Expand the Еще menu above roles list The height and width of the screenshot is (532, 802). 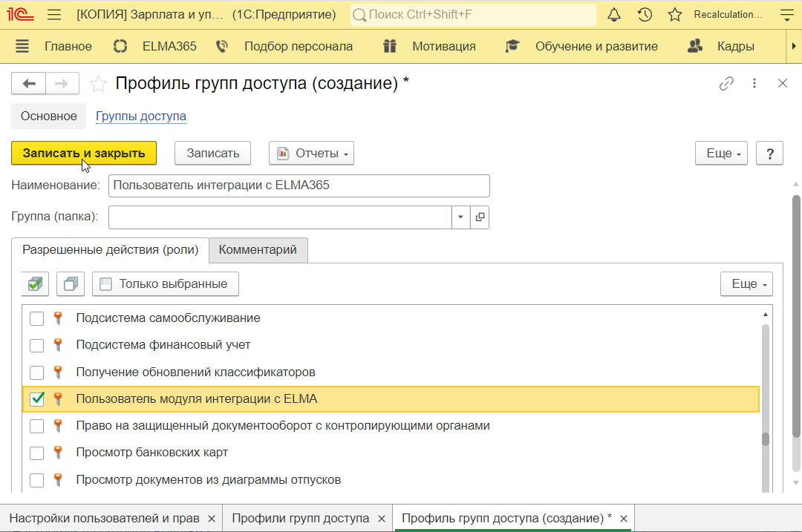(746, 283)
